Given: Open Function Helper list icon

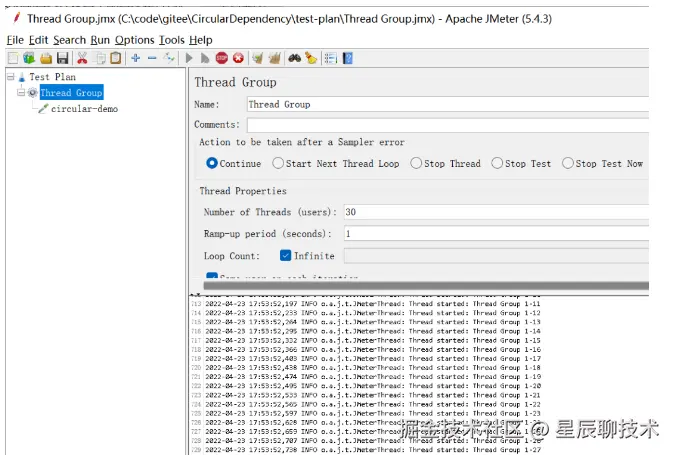Looking at the screenshot, I should coord(331,58).
